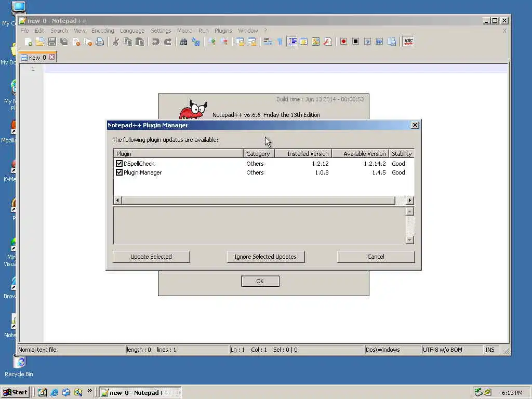Click the Print toolbar icon

[x=100, y=42]
